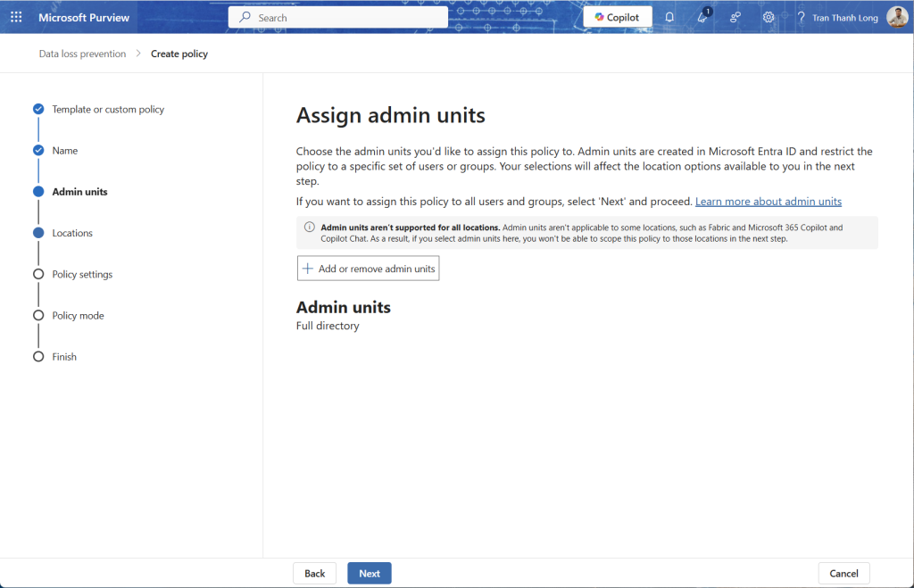This screenshot has width=914, height=588.
Task: Click the Policy settings step
Action: point(82,274)
